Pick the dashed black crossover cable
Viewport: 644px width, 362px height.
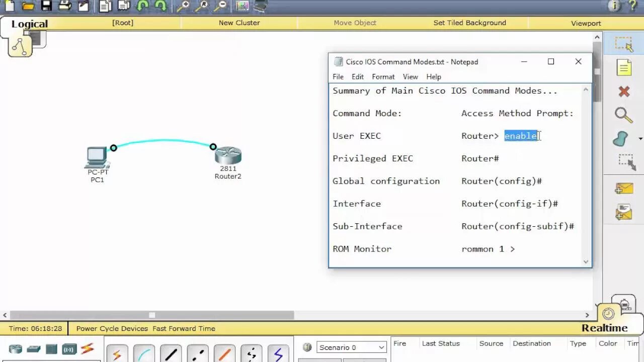(x=198, y=353)
